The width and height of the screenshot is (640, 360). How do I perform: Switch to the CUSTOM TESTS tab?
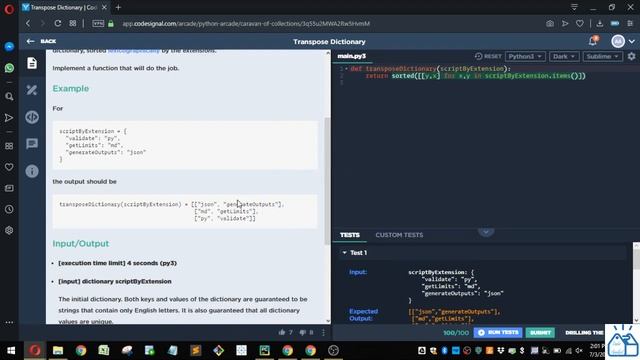399,235
